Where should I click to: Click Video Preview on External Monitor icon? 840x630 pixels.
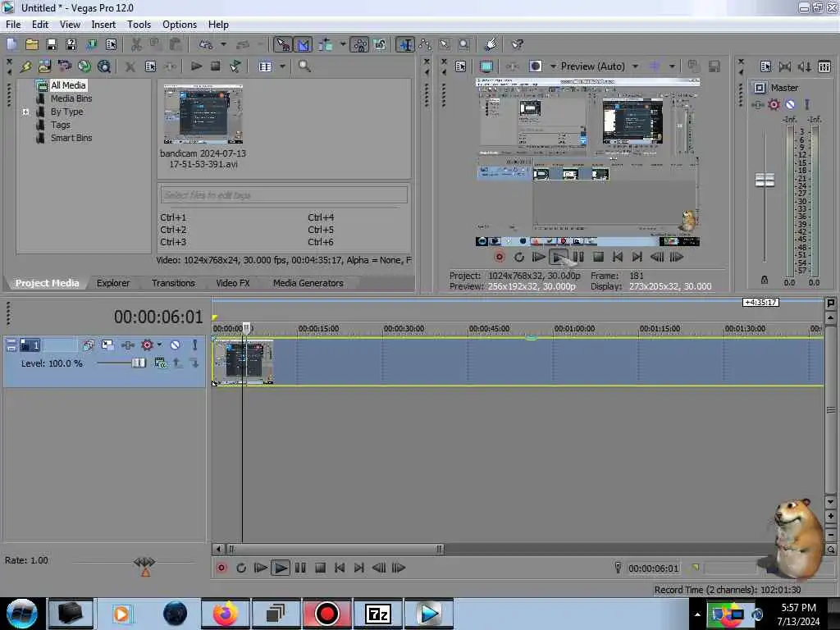[x=486, y=66]
